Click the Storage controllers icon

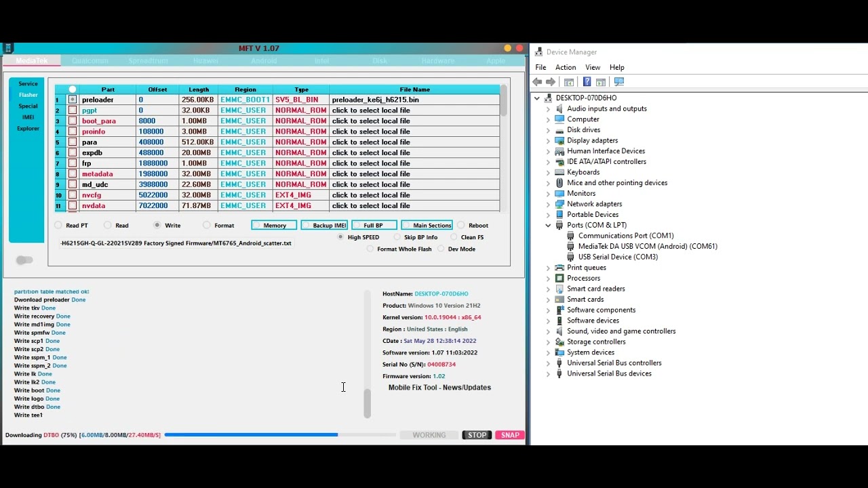(x=559, y=342)
